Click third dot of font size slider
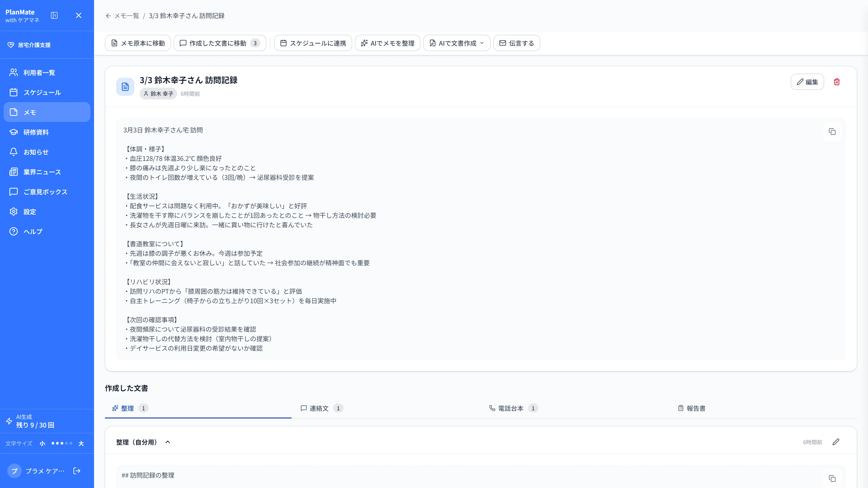Viewport: 868px width, 488px height. point(62,443)
